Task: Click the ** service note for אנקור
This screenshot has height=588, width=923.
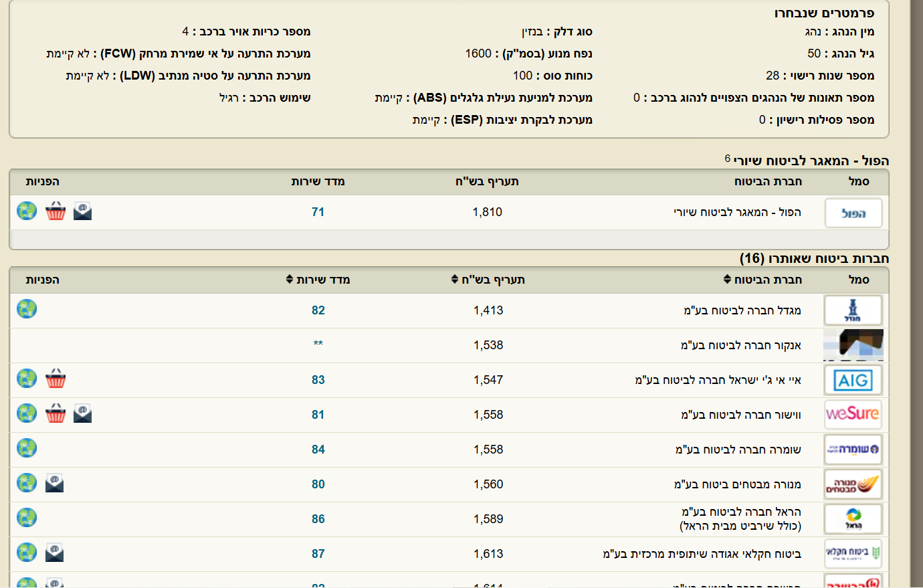Action: (318, 344)
